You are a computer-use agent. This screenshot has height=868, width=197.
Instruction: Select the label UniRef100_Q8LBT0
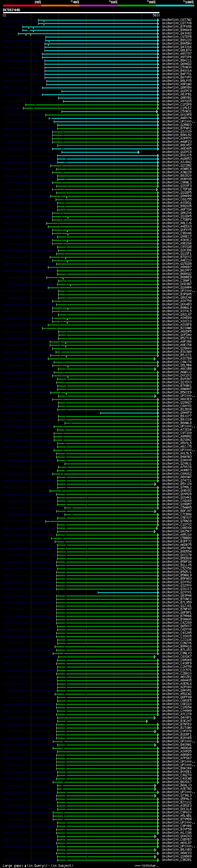click(x=176, y=50)
